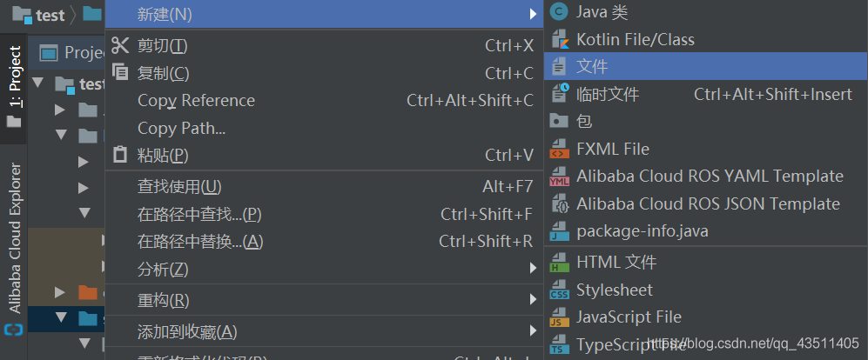868x360 pixels.
Task: Choose 在路径中替换...(A) entry
Action: (x=325, y=241)
